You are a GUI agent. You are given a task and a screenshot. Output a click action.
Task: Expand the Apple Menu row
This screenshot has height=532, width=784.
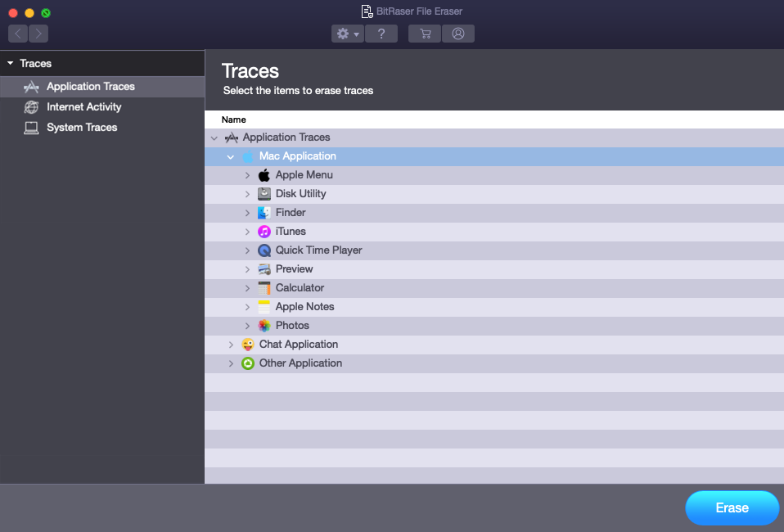pyautogui.click(x=247, y=175)
